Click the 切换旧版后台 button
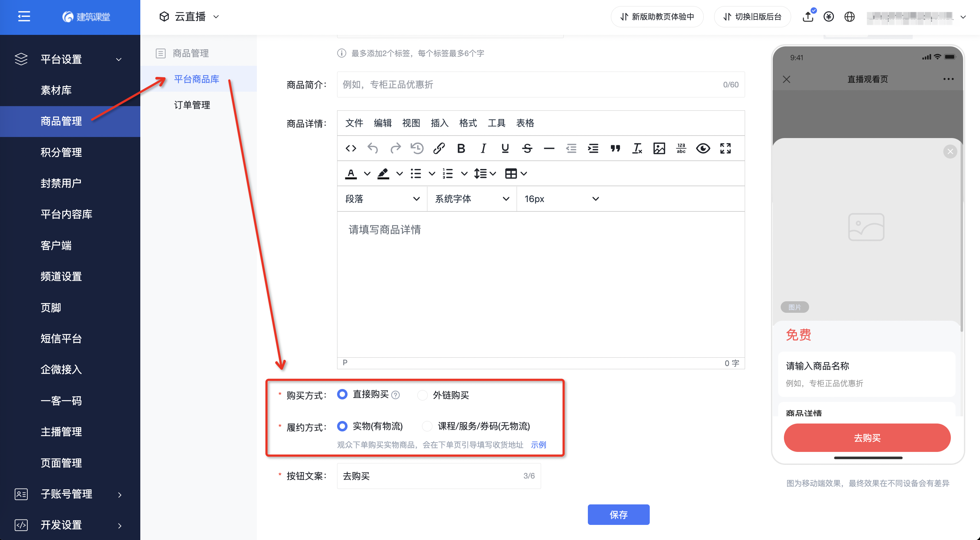980x540 pixels. 752,16
